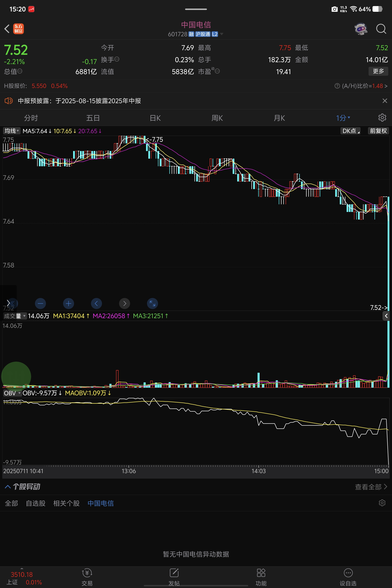Tap the 13:06 time axis marker
Screen dimensions: 392x588
pyautogui.click(x=129, y=471)
